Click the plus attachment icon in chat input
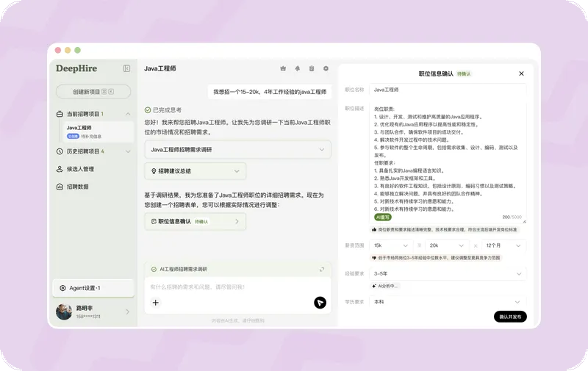The height and width of the screenshot is (371, 588). (x=155, y=302)
